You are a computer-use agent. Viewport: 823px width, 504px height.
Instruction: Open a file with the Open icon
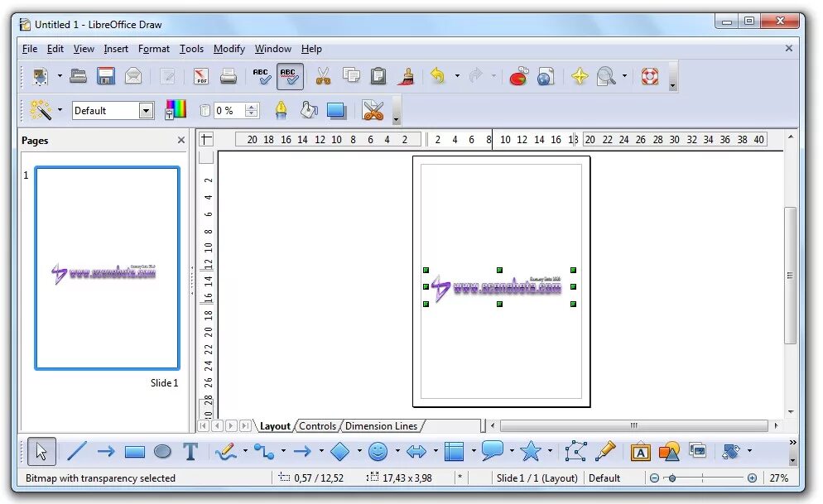point(78,77)
